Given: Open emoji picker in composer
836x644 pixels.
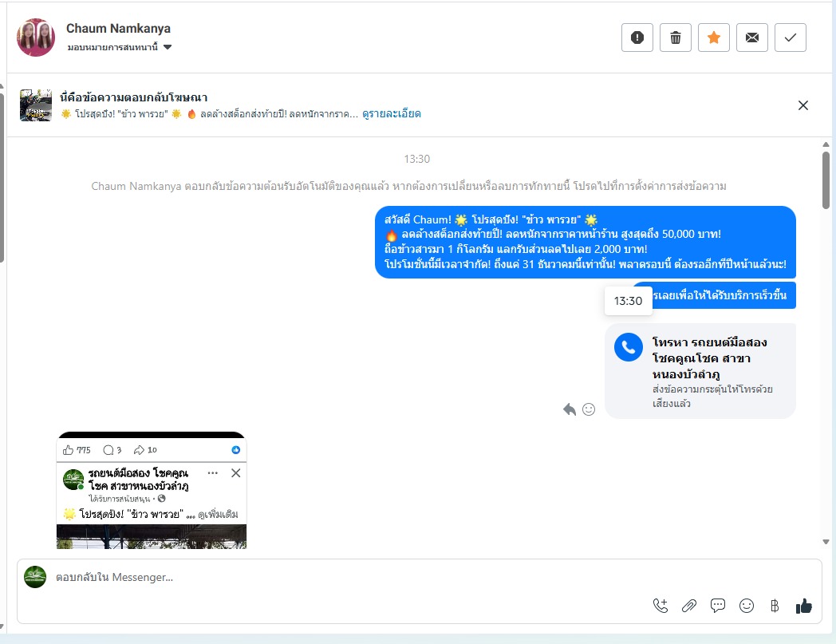Looking at the screenshot, I should click(x=747, y=606).
